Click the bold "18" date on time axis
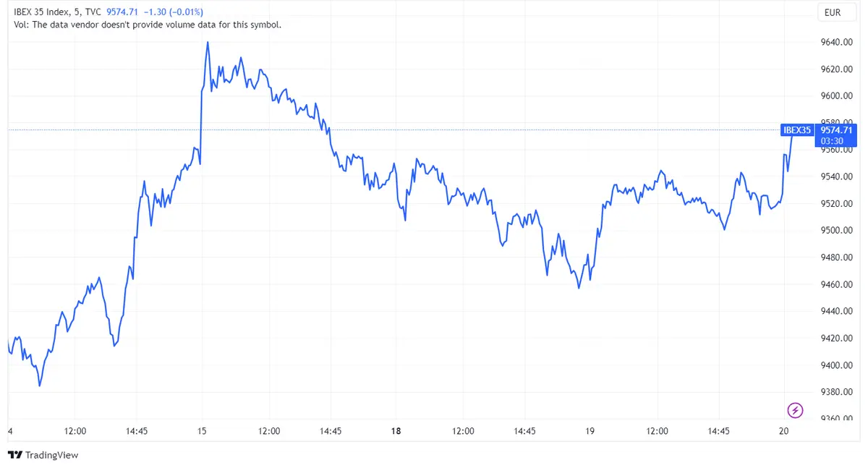 click(396, 431)
